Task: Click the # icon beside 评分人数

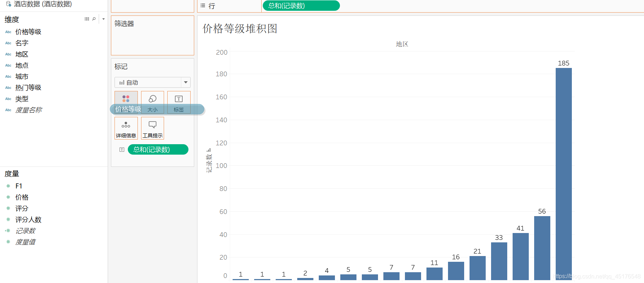Action: point(8,219)
